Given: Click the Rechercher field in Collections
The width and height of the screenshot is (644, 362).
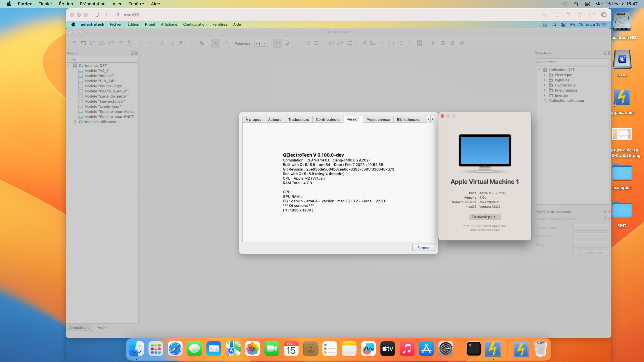Looking at the screenshot, I should tap(573, 62).
